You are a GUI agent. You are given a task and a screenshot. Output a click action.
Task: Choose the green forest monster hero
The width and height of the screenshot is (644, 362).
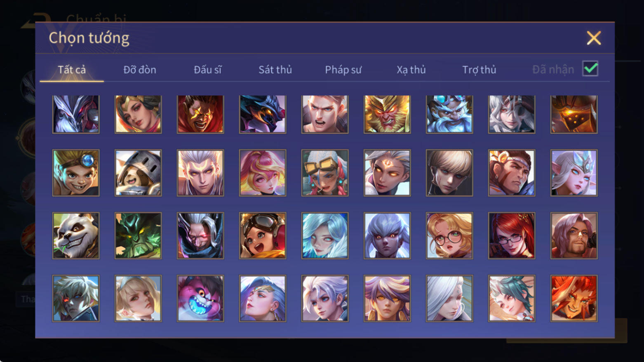click(x=138, y=235)
